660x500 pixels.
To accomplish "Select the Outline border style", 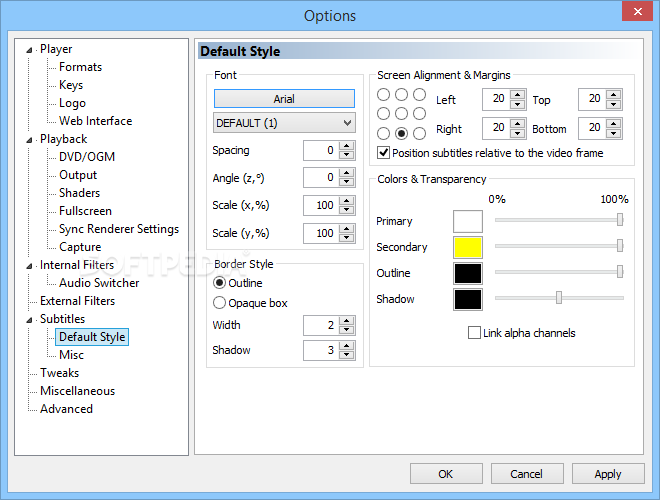I will pyautogui.click(x=219, y=283).
